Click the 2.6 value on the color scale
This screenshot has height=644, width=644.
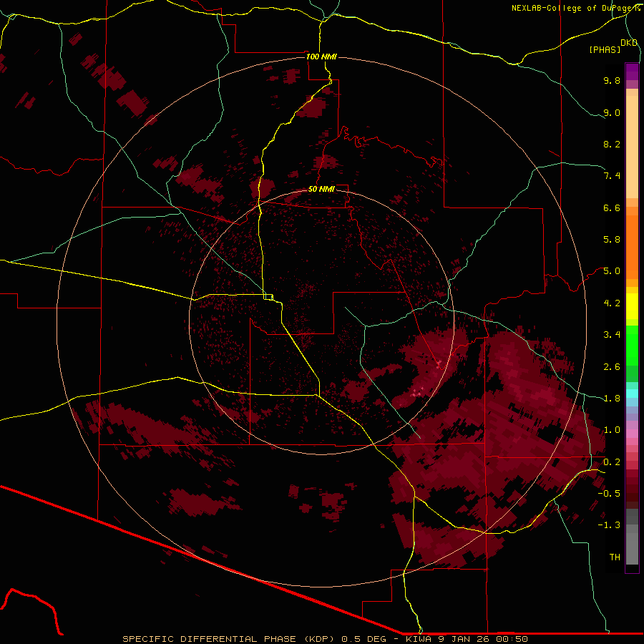612,367
